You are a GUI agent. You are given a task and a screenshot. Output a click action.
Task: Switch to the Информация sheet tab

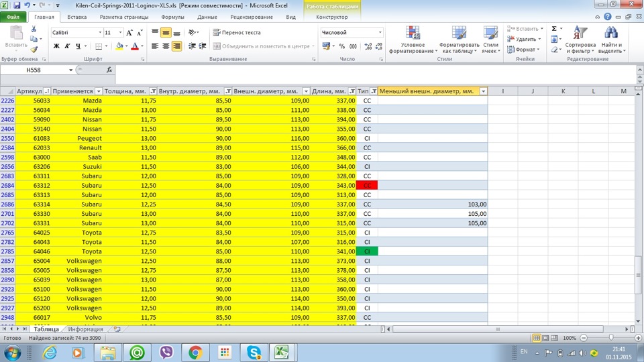pyautogui.click(x=85, y=329)
